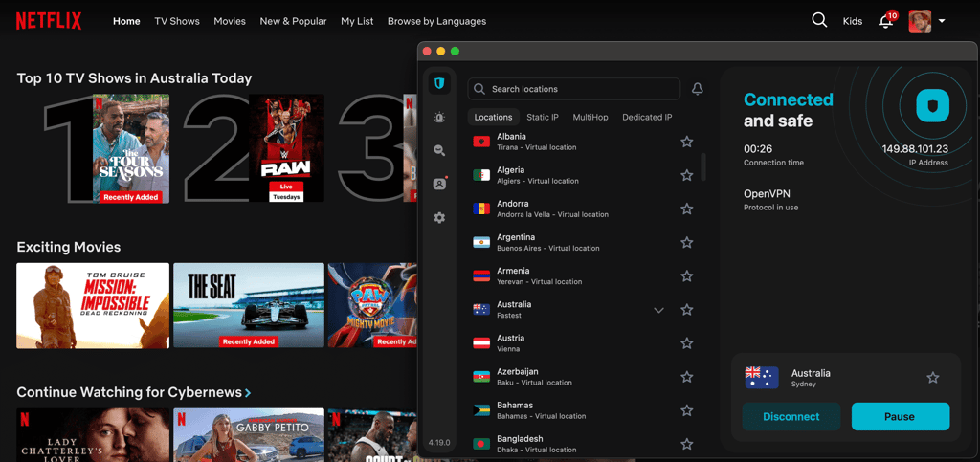Click the location list scrollbar
Image resolution: width=980 pixels, height=462 pixels.
coord(703,167)
